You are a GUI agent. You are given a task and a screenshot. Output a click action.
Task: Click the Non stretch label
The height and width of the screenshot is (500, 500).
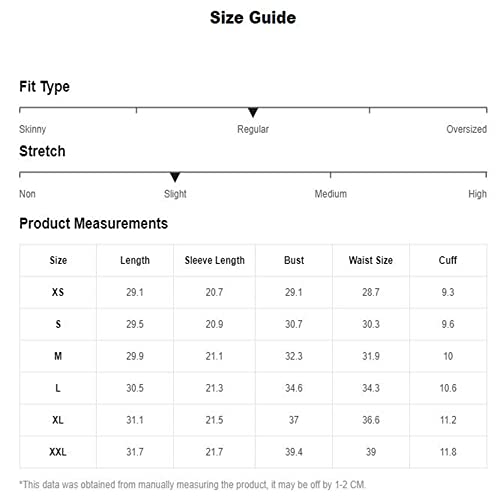point(27,194)
